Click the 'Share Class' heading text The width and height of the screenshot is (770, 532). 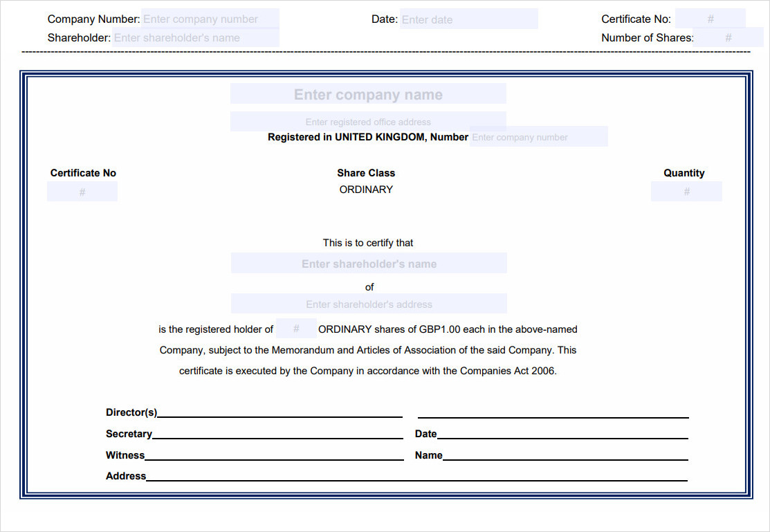pos(366,173)
